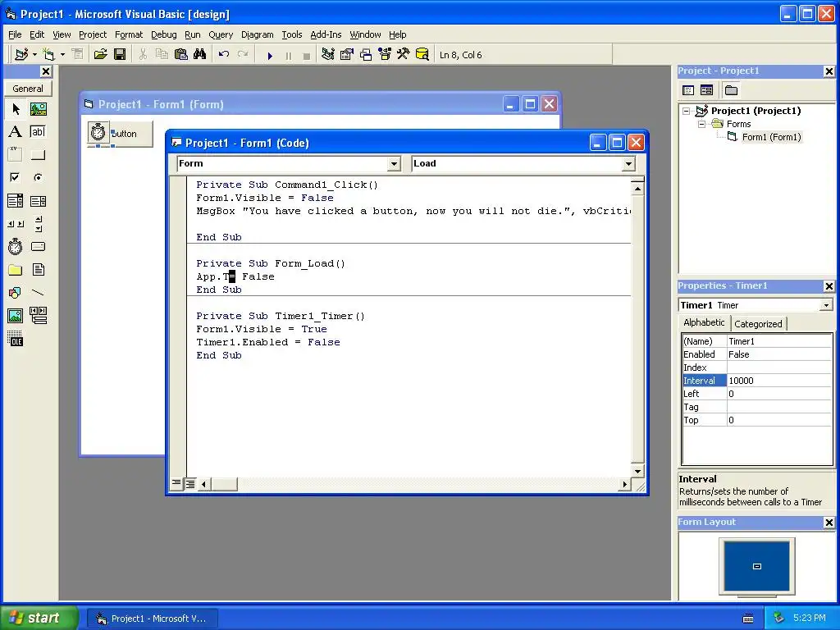Click the Open Project toolbar icon
The width and height of the screenshot is (840, 630).
[x=100, y=55]
